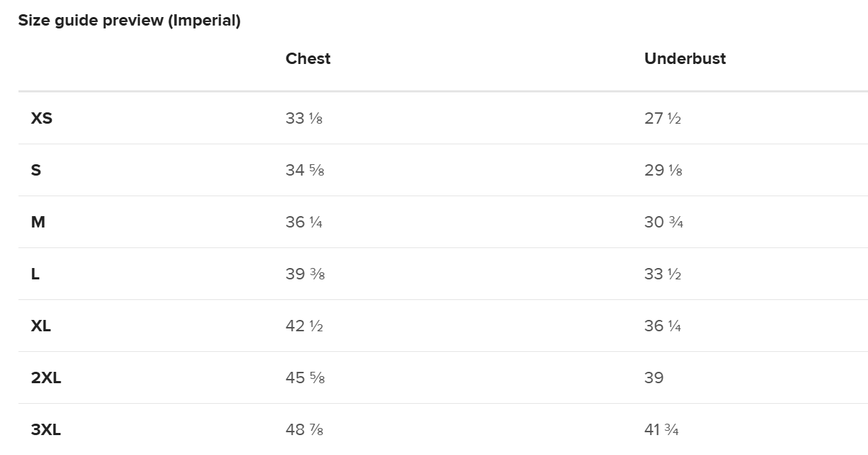Select the M size row label
The image size is (868, 455).
pyautogui.click(x=38, y=222)
